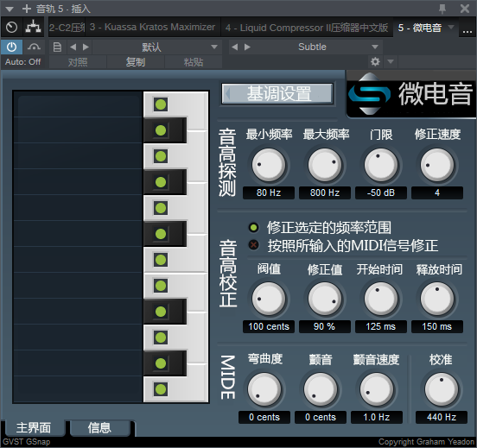477x448 pixels.
Task: Click the 800 Hz value field
Action: [x=325, y=192]
